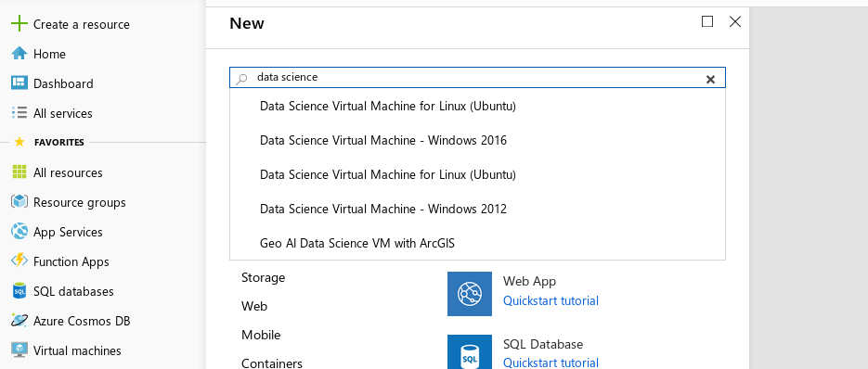
Task: Click the Azure Cosmos DB planet icon
Action: click(x=19, y=320)
